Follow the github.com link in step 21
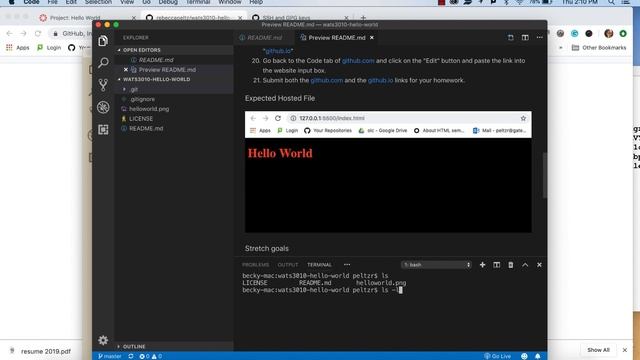Screen dimensions: 640x360 point(327,80)
